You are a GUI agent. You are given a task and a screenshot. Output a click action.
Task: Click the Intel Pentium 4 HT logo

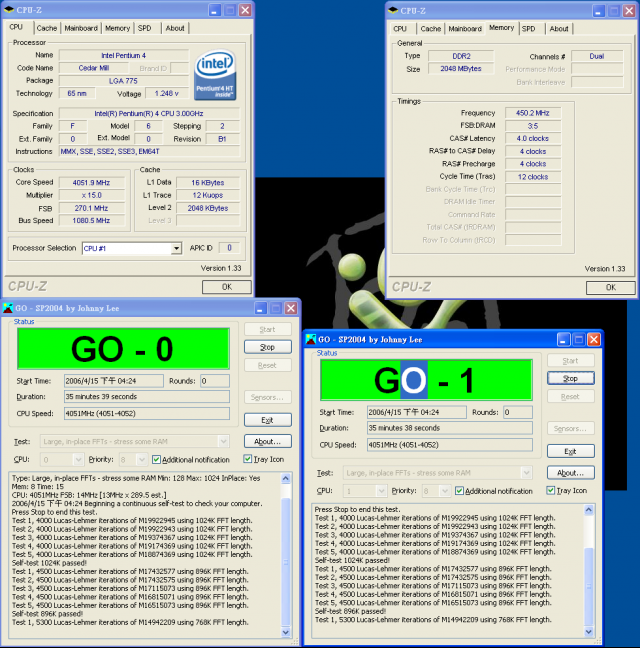coord(215,75)
